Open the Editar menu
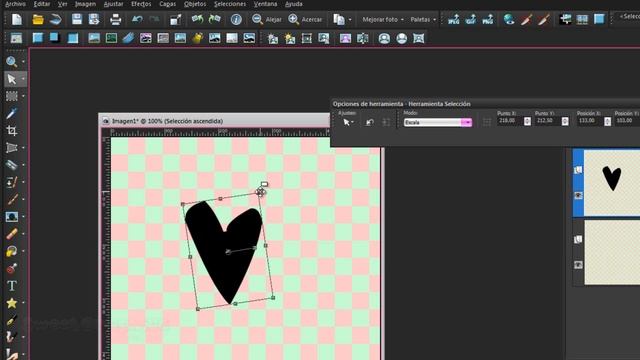This screenshot has height=360, width=640. pyautogui.click(x=42, y=4)
